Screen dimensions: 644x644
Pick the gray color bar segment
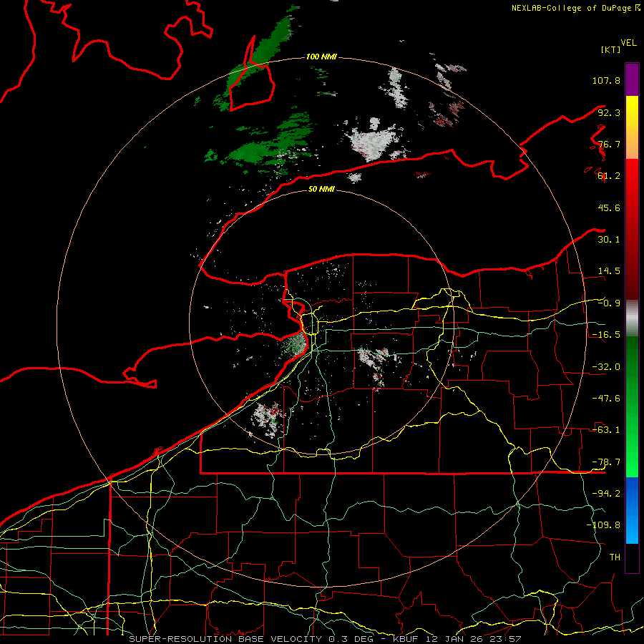[x=632, y=318]
